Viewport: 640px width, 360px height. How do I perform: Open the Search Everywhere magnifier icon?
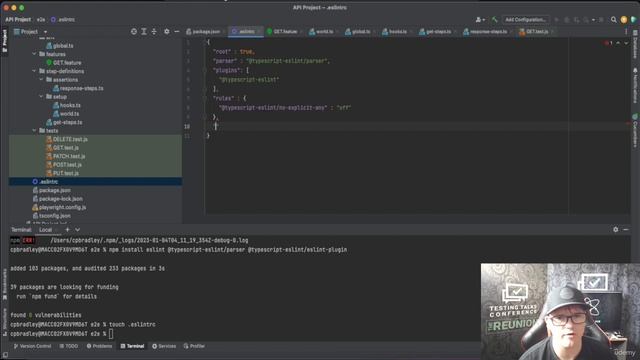tap(613, 19)
